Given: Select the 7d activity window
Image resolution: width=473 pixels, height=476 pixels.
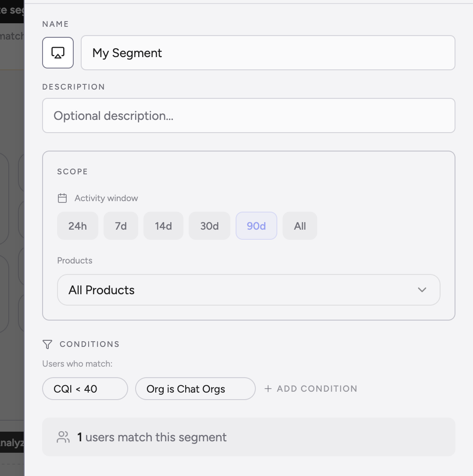Looking at the screenshot, I should pos(121,226).
